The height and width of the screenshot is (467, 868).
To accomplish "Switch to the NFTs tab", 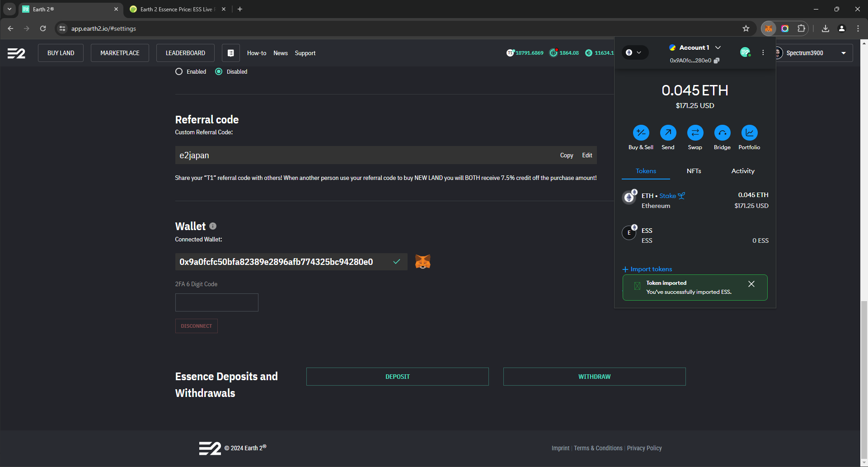I will pyautogui.click(x=694, y=171).
